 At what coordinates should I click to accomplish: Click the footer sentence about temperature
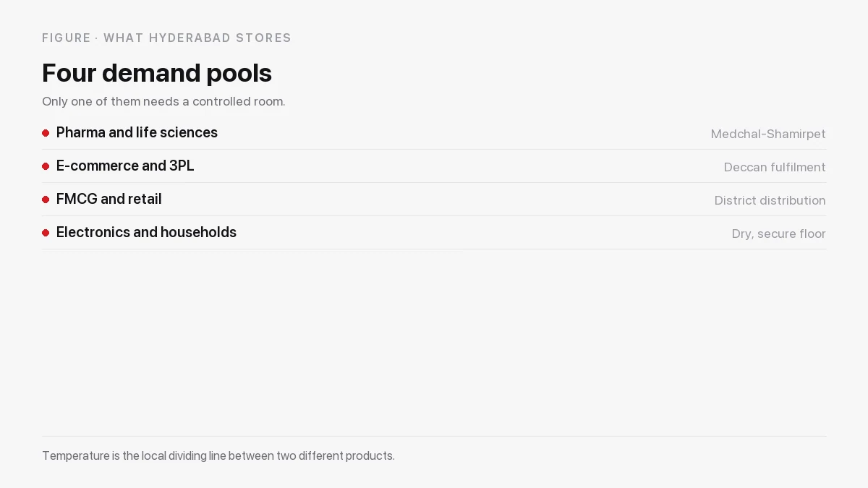(218, 456)
